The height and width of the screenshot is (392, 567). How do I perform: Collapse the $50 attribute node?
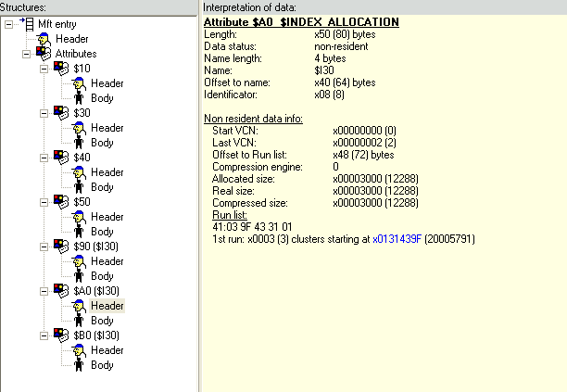(45, 202)
